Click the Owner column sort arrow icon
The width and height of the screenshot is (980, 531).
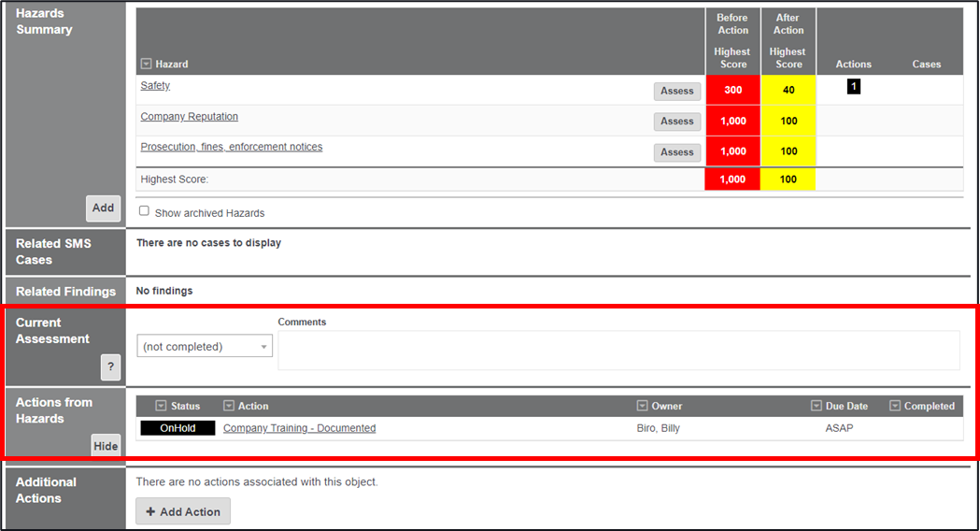pos(642,406)
